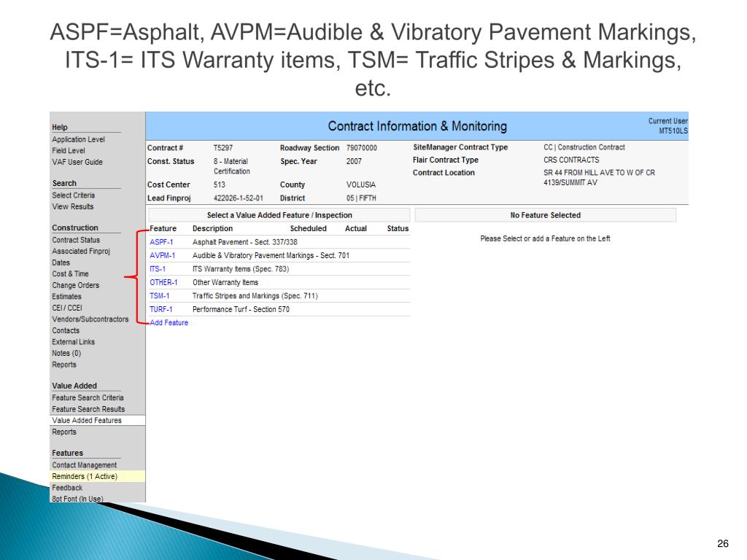Click the CRS CONTRACTS flair type value
Image resolution: width=747 pixels, height=560 pixels.
click(x=571, y=160)
